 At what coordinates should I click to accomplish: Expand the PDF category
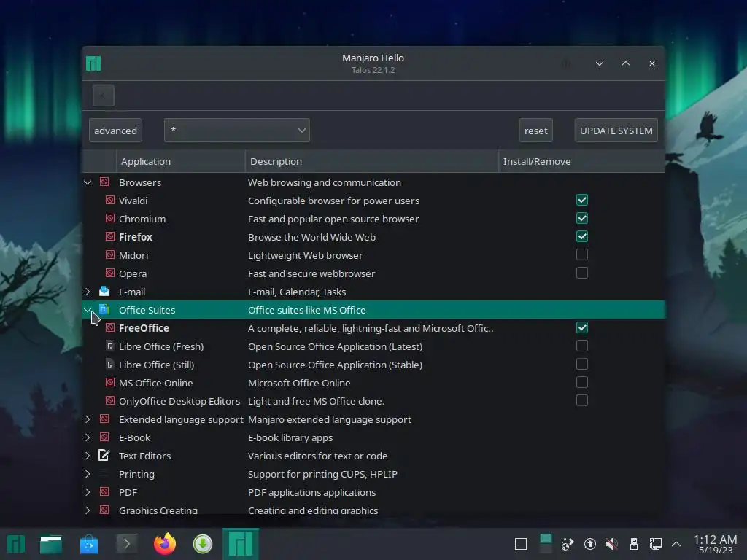(x=88, y=492)
